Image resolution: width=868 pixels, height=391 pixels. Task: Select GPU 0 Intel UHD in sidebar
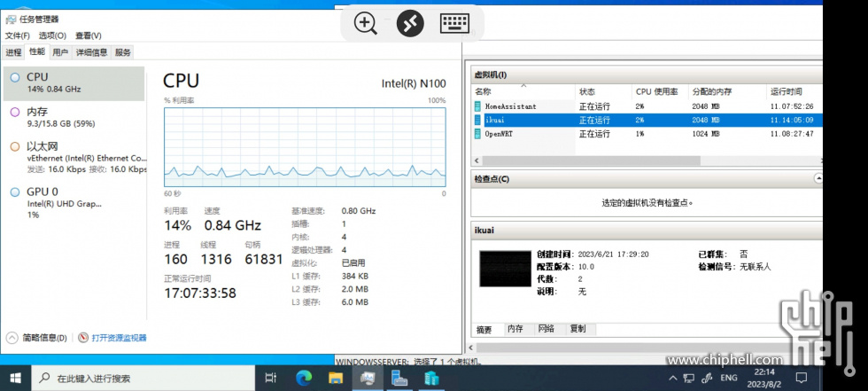pyautogui.click(x=74, y=203)
